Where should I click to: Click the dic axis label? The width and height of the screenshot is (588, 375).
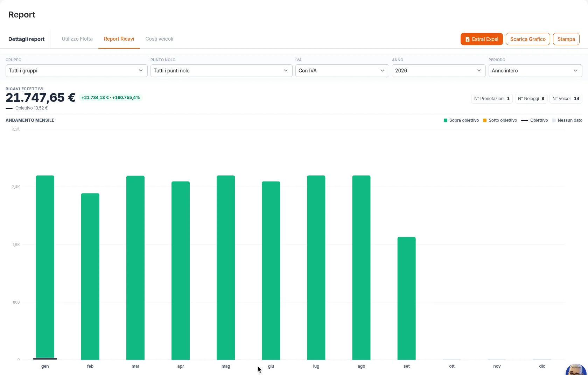point(542,366)
